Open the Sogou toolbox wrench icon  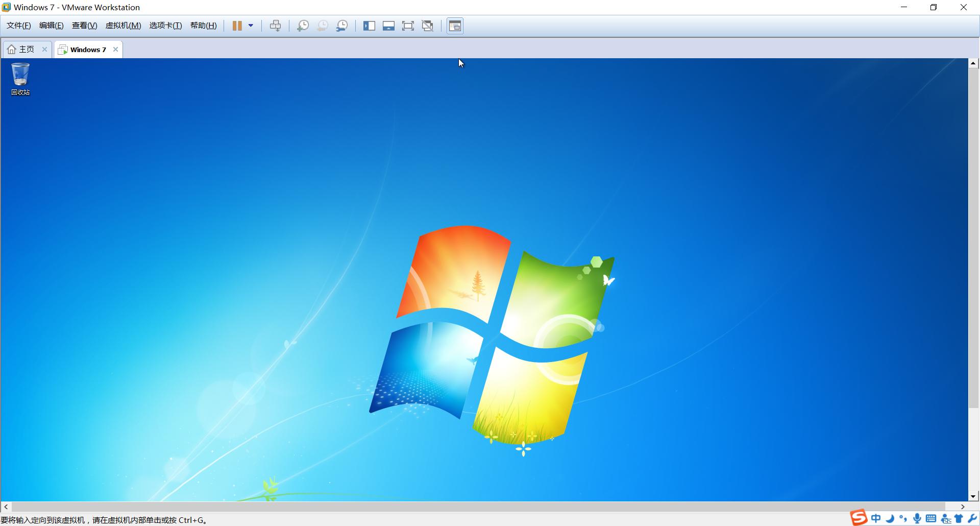pyautogui.click(x=972, y=519)
